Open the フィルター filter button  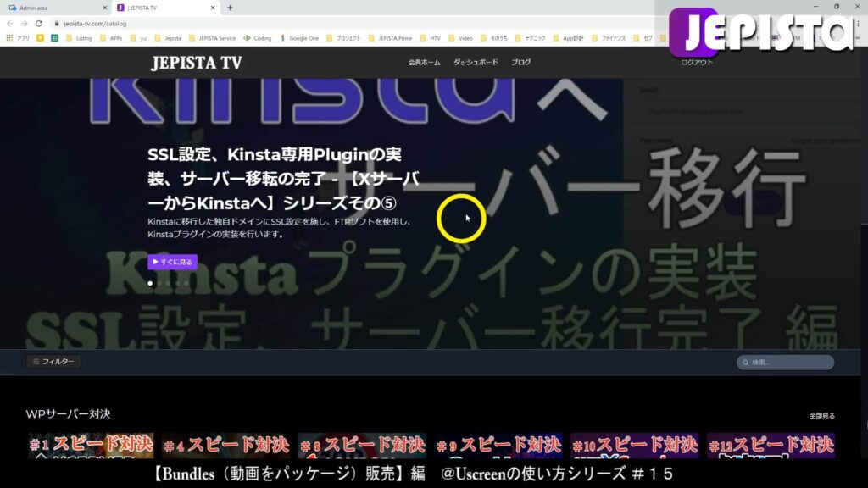[x=53, y=361]
